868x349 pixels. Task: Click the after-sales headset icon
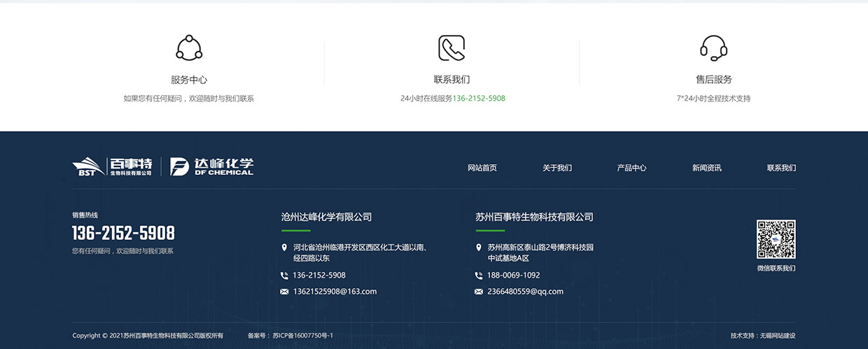[713, 48]
